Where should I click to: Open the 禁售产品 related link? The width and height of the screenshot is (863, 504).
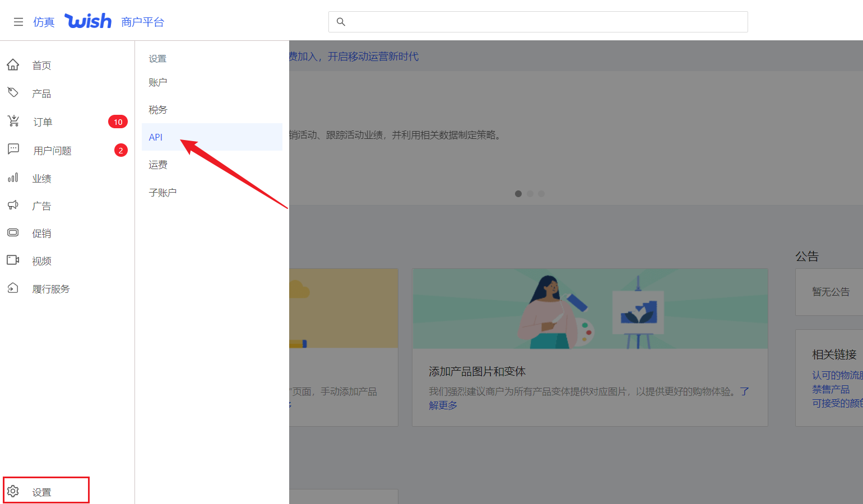pyautogui.click(x=830, y=389)
